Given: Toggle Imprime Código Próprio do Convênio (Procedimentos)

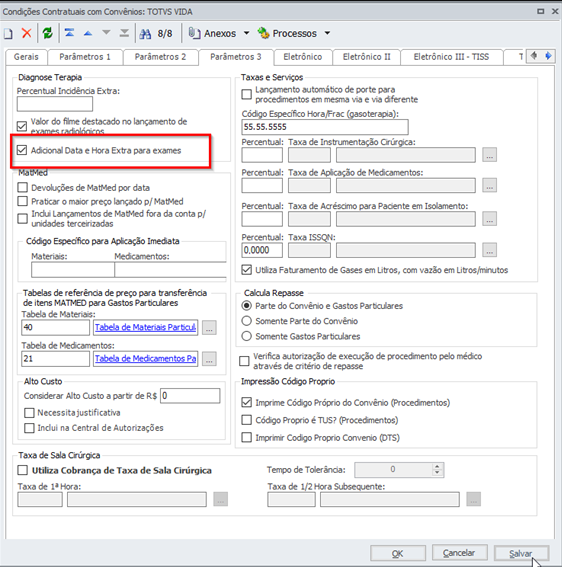Looking at the screenshot, I should click(x=247, y=402).
